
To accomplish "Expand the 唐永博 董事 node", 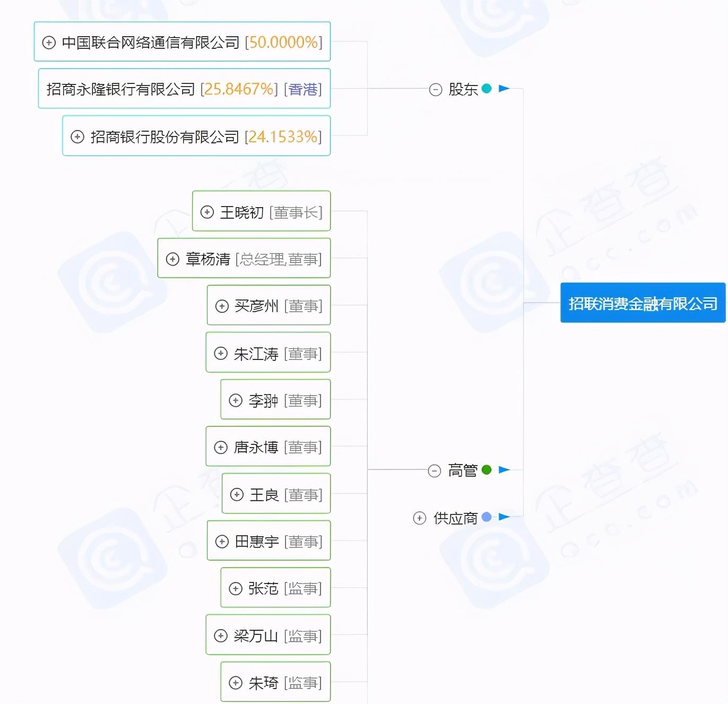I will pos(221,447).
